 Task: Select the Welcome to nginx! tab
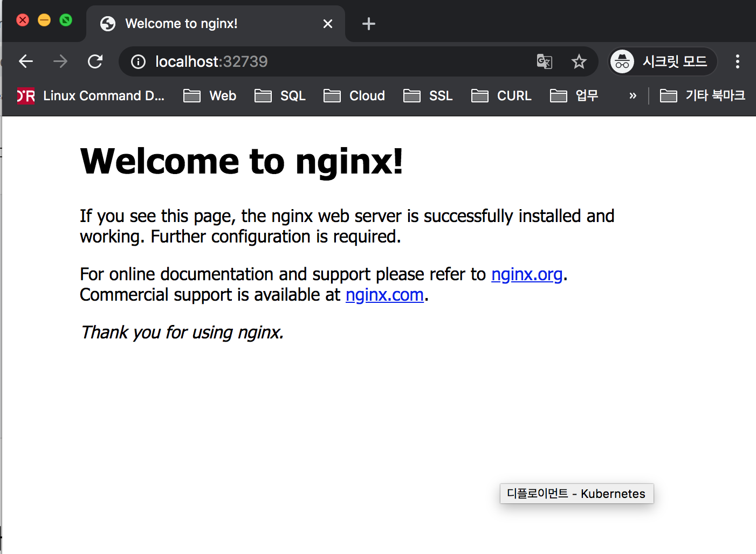pos(216,24)
